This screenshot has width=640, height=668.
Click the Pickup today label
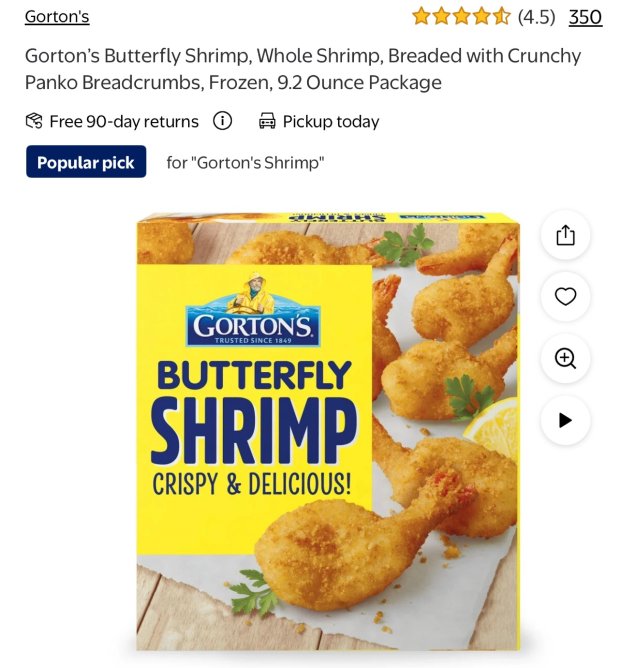tap(331, 121)
